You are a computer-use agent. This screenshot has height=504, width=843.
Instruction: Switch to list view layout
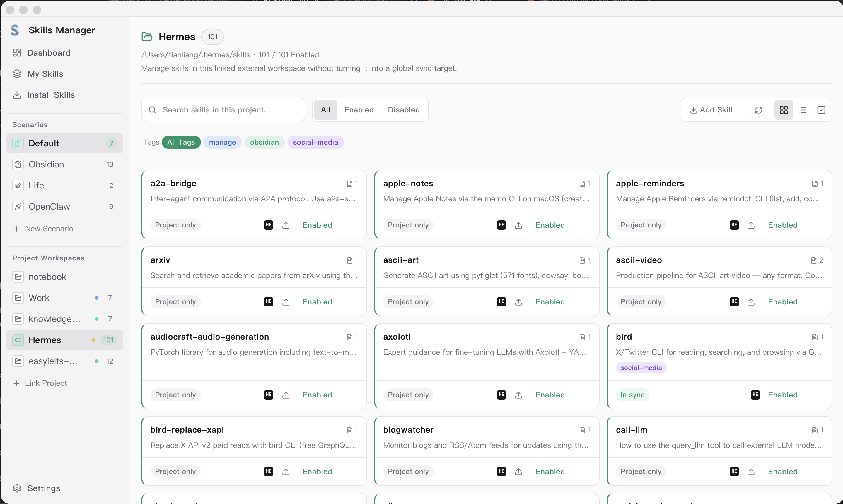[802, 110]
